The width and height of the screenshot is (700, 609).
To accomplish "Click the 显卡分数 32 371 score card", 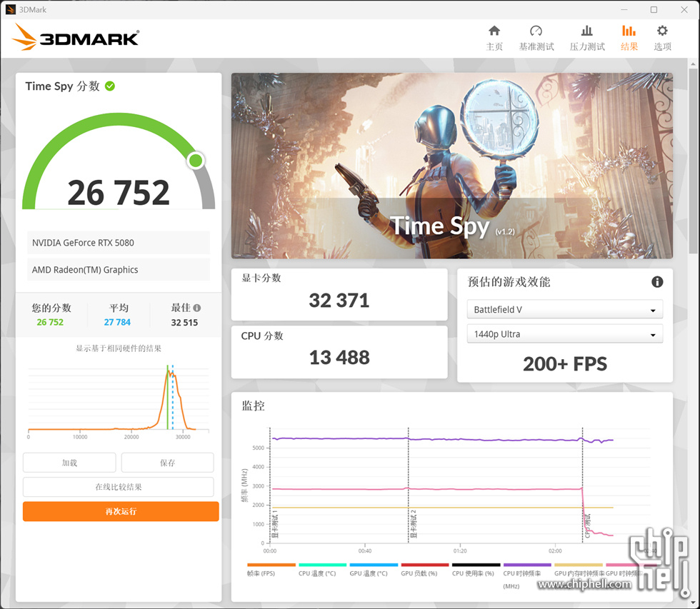I will (339, 294).
